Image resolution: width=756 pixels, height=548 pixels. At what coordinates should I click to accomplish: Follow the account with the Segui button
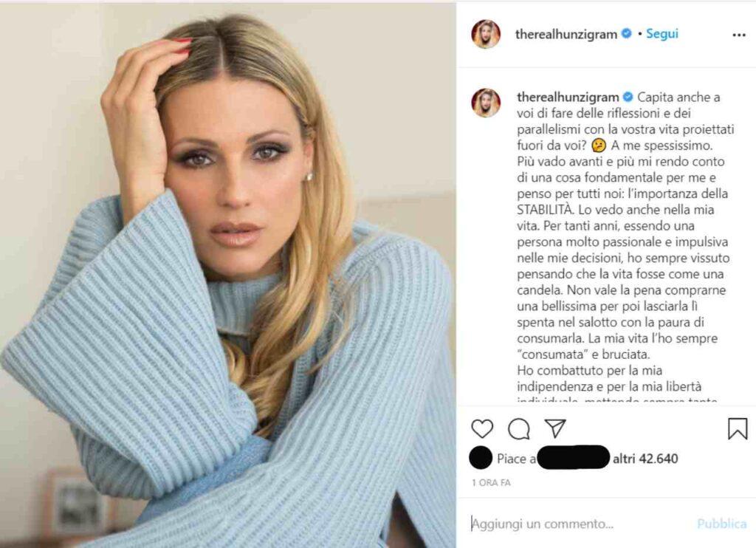[x=662, y=34]
